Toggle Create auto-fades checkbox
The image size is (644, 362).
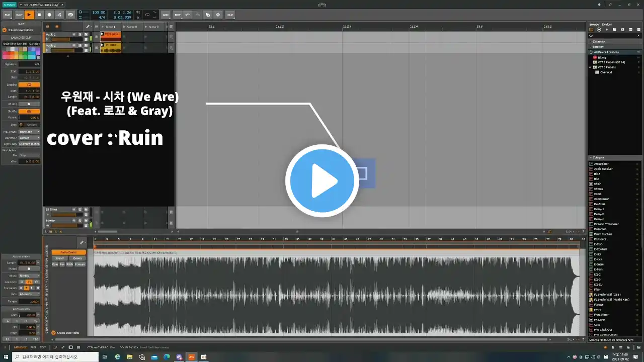coord(53,332)
